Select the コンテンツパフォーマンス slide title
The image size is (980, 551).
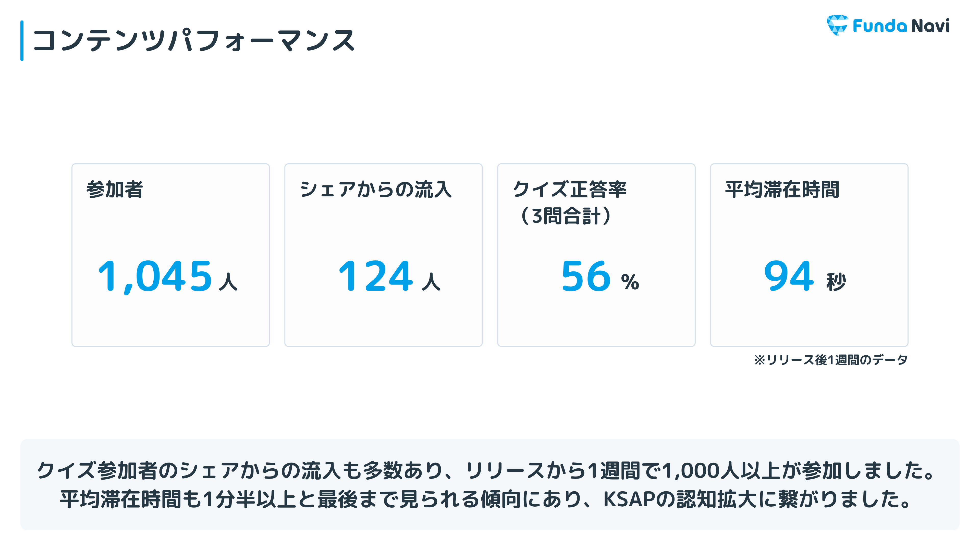[194, 40]
